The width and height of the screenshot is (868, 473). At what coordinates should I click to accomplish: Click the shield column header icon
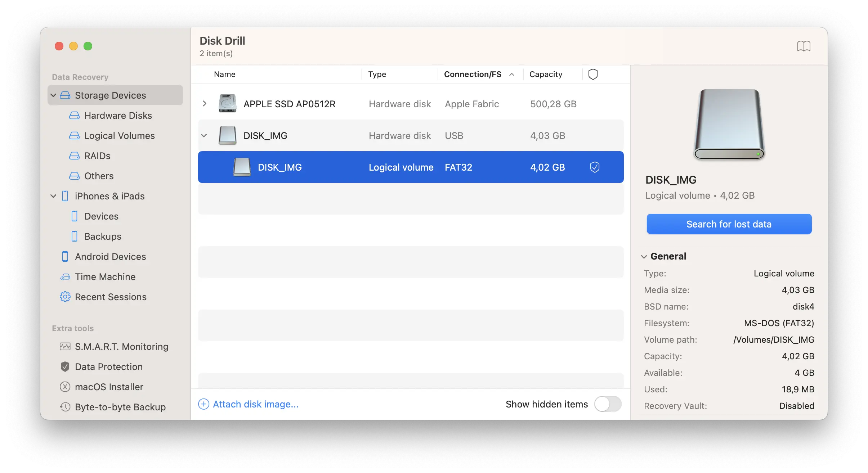[x=593, y=74]
